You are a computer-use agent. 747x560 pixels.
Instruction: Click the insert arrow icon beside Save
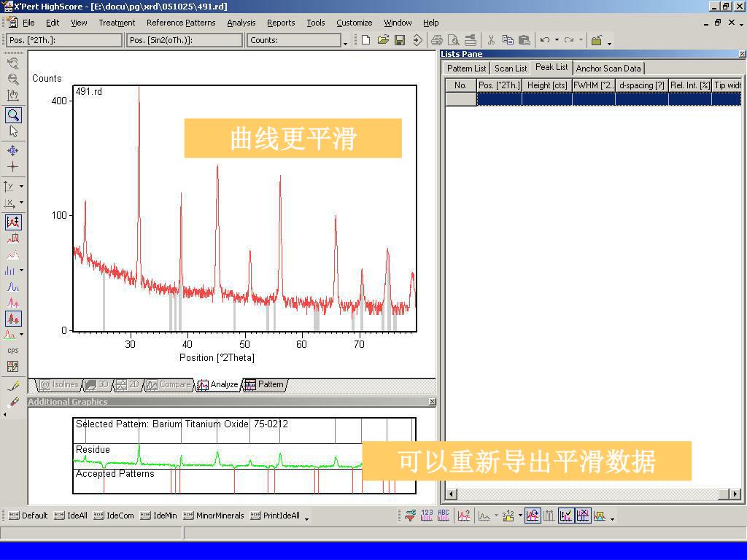coord(417,41)
